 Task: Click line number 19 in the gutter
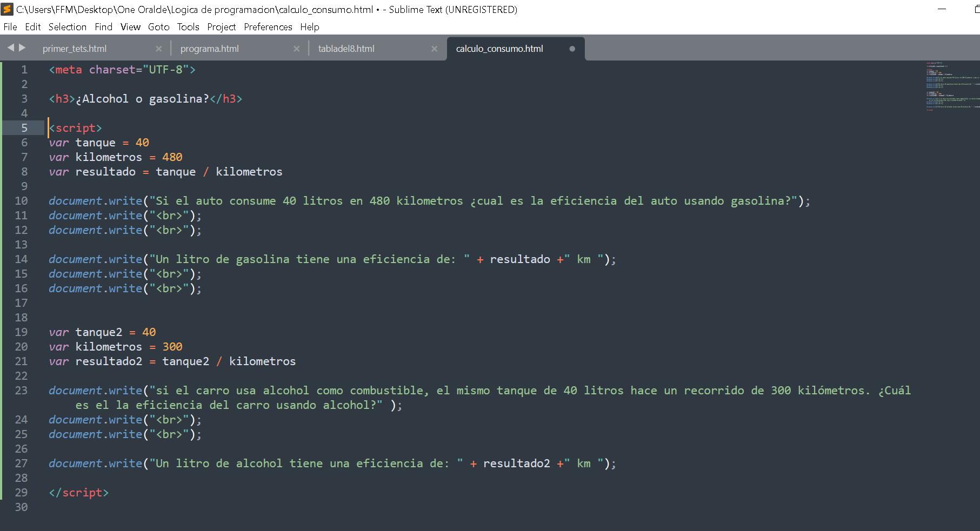[x=21, y=332]
